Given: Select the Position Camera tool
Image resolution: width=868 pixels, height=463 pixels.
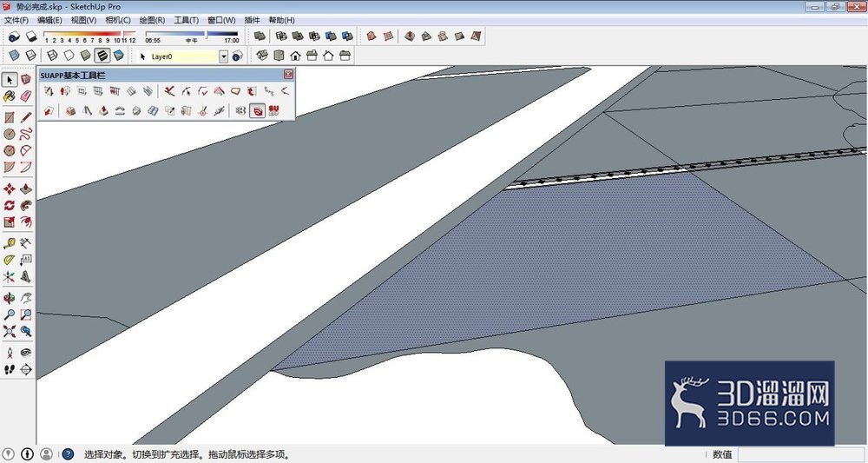Looking at the screenshot, I should coord(10,353).
